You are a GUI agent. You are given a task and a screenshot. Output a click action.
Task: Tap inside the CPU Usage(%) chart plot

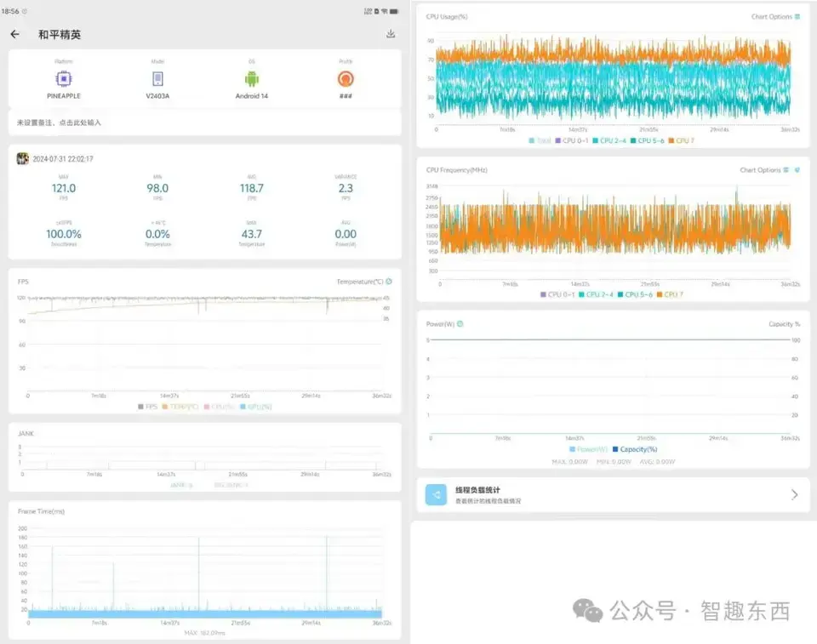(614, 78)
